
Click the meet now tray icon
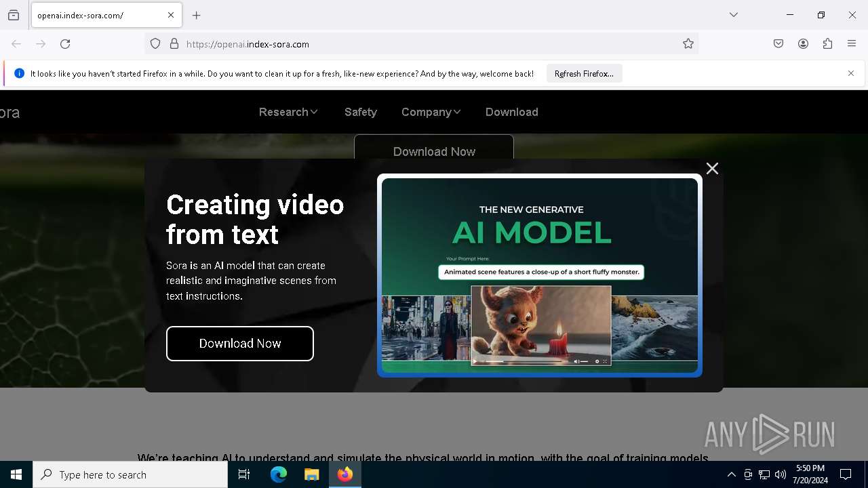(748, 474)
